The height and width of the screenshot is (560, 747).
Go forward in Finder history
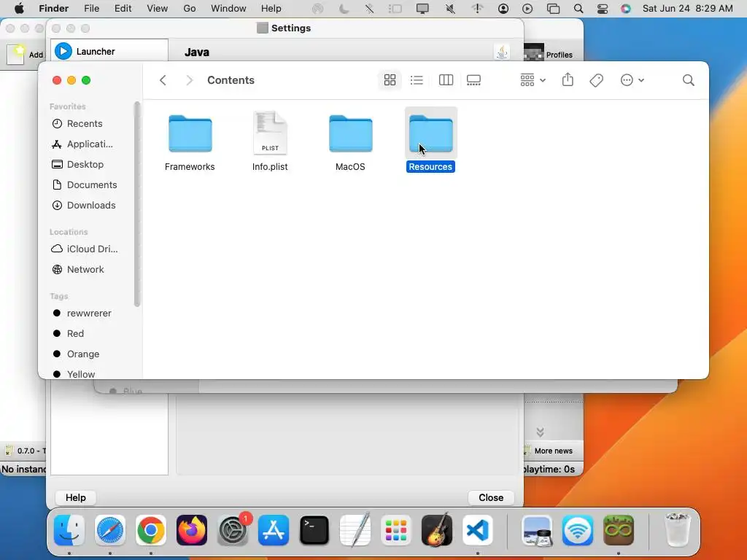pyautogui.click(x=189, y=80)
